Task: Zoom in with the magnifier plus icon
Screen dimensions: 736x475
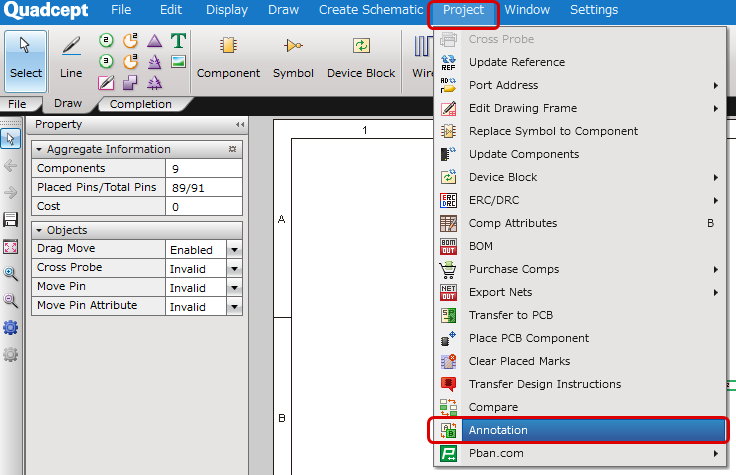Action: click(x=10, y=273)
